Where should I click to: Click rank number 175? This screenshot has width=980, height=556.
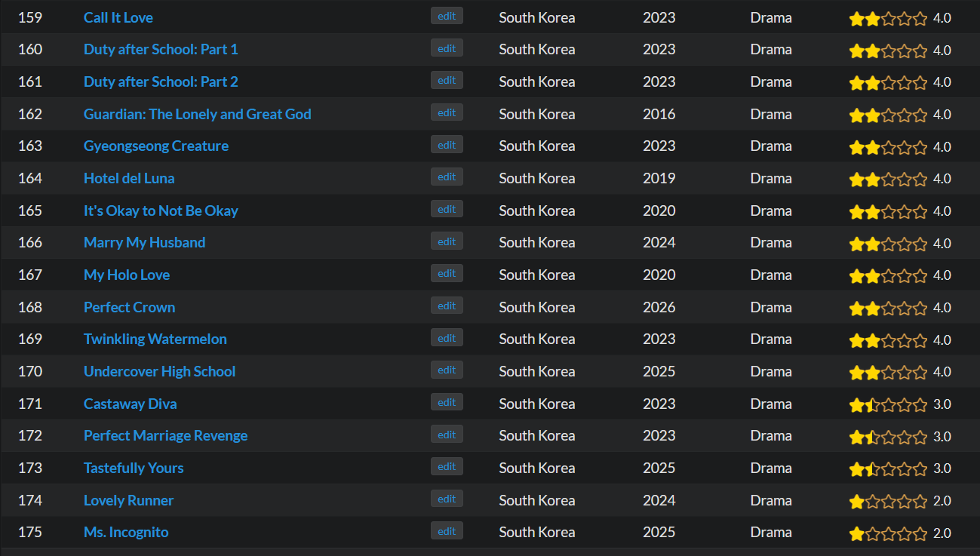pyautogui.click(x=30, y=532)
